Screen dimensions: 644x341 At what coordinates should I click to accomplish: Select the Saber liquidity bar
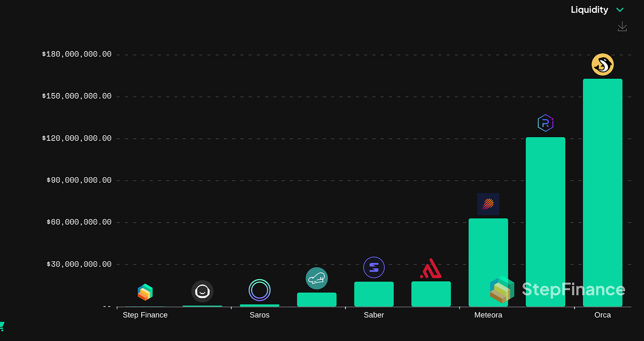[374, 294]
